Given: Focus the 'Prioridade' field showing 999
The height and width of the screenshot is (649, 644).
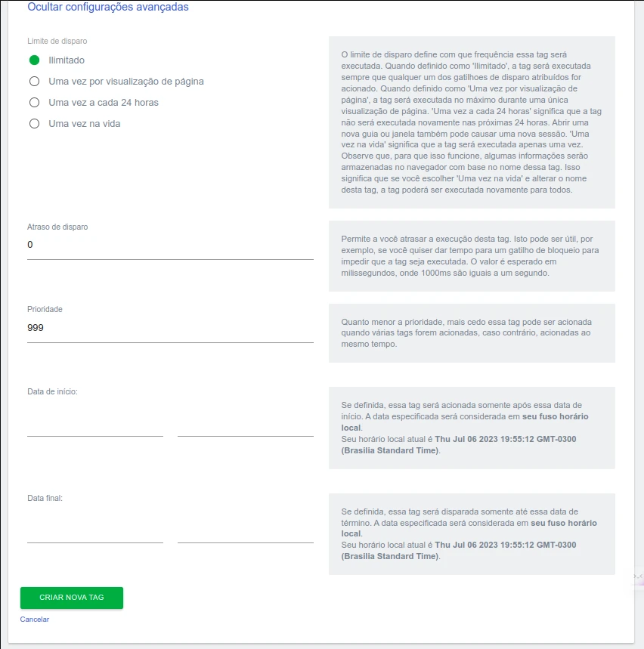Looking at the screenshot, I should [x=170, y=329].
